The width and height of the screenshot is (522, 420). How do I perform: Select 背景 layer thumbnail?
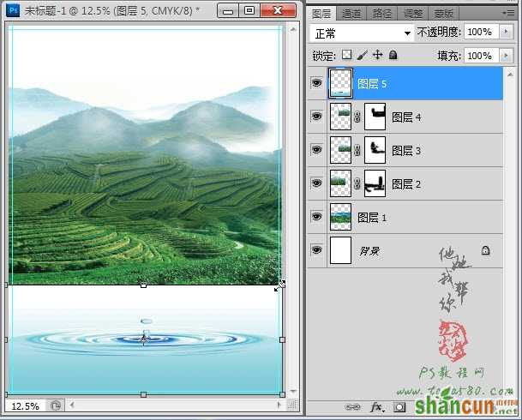[340, 250]
